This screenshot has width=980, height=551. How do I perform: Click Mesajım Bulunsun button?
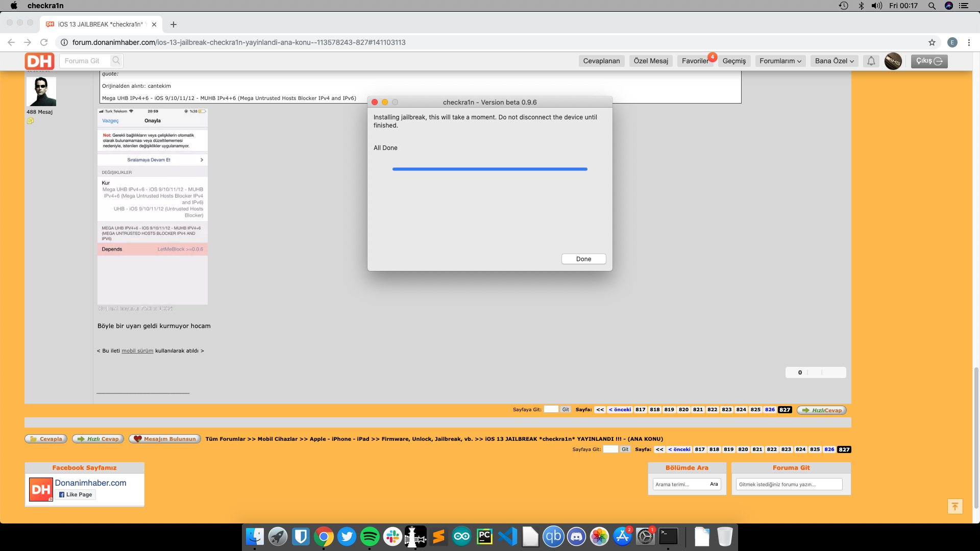coord(165,439)
